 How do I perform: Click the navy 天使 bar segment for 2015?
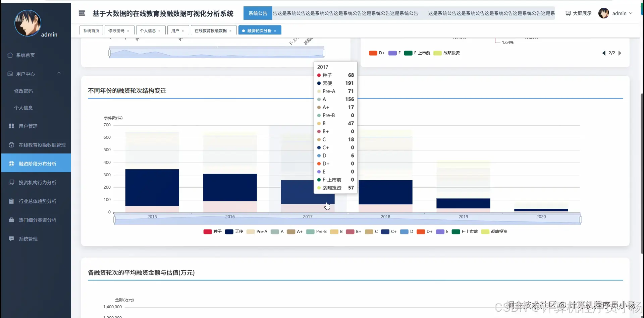[152, 188]
